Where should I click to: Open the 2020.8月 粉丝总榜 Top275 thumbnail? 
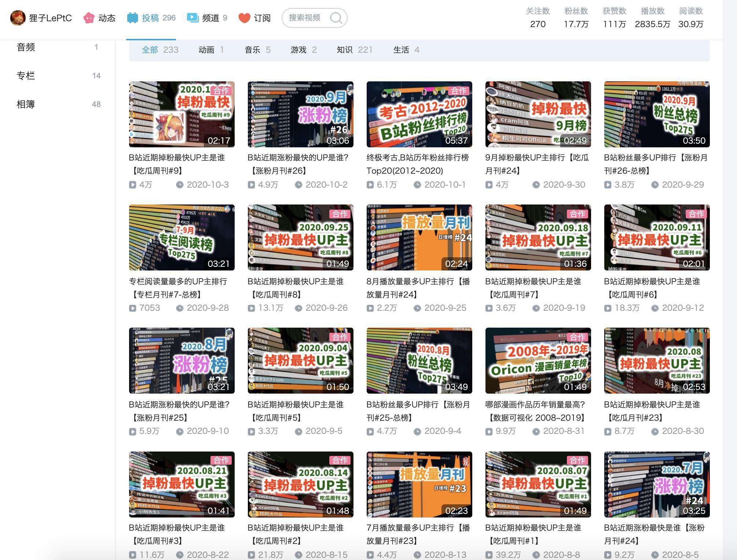point(419,361)
